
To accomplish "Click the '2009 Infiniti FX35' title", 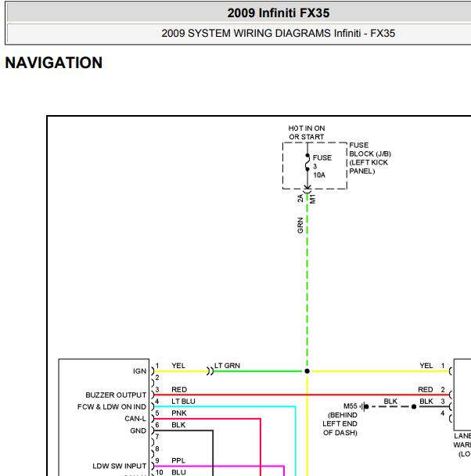I will [278, 13].
